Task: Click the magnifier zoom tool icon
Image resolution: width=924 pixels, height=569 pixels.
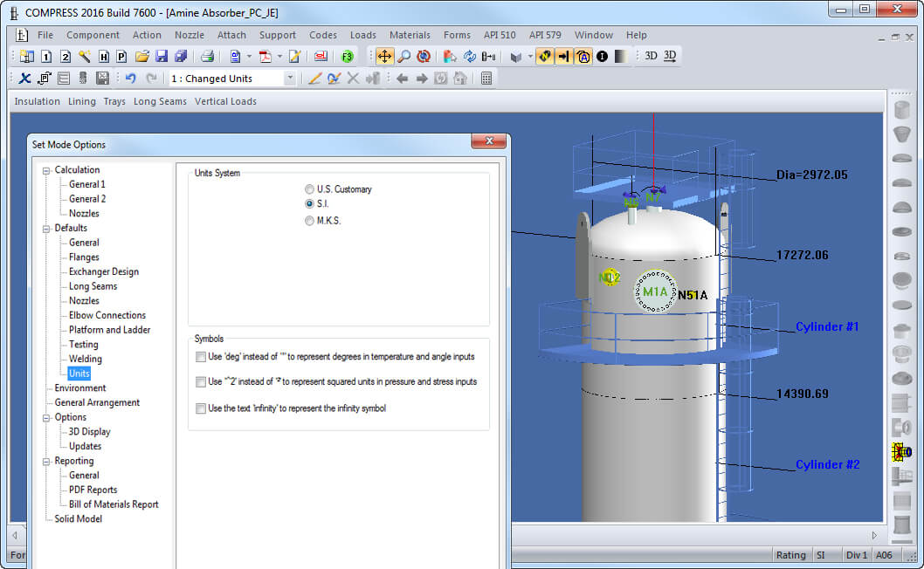Action: click(x=404, y=57)
